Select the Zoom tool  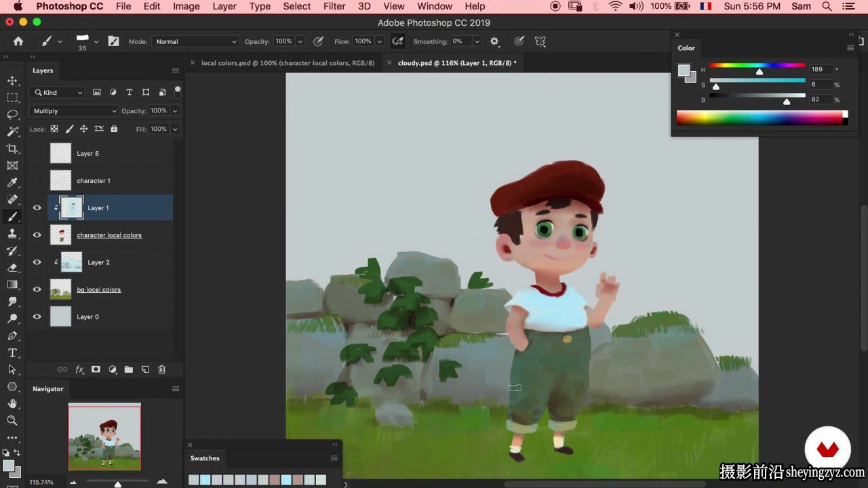pyautogui.click(x=12, y=420)
